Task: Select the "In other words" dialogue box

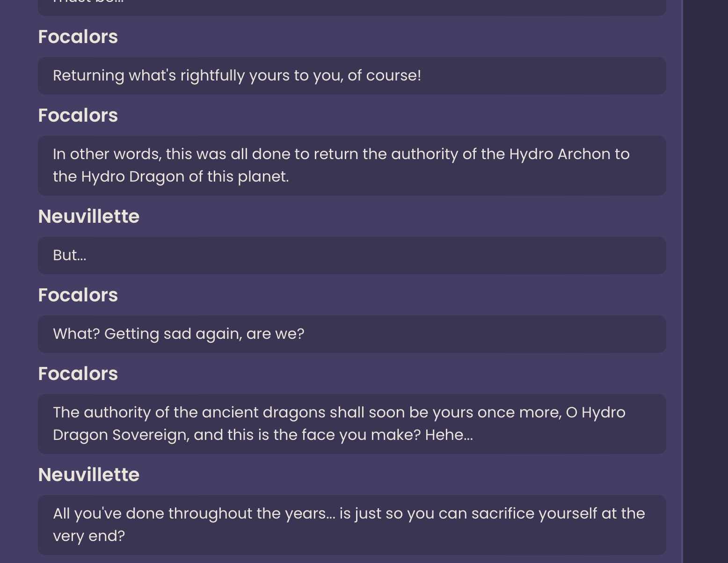Action: 352,166
